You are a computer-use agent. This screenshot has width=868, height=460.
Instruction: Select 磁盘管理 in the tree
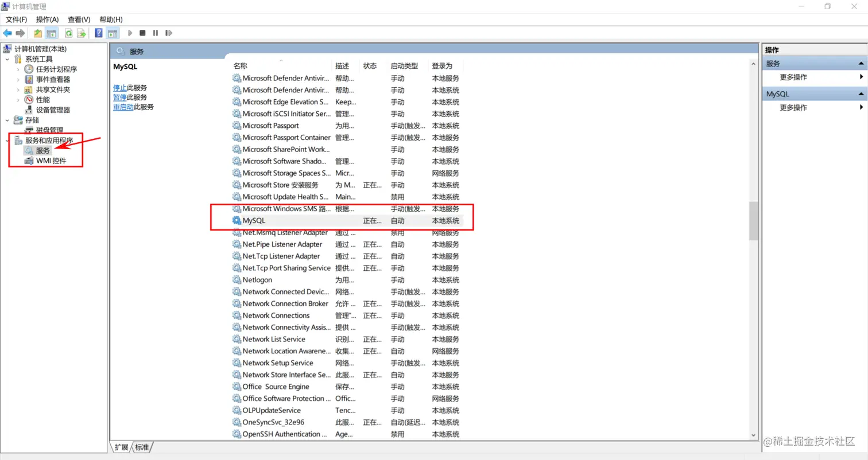[49, 130]
